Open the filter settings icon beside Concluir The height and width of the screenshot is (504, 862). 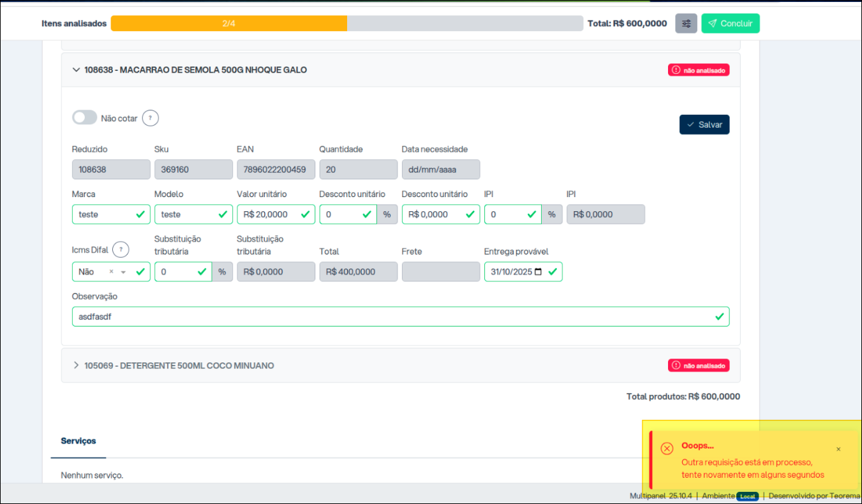point(686,24)
